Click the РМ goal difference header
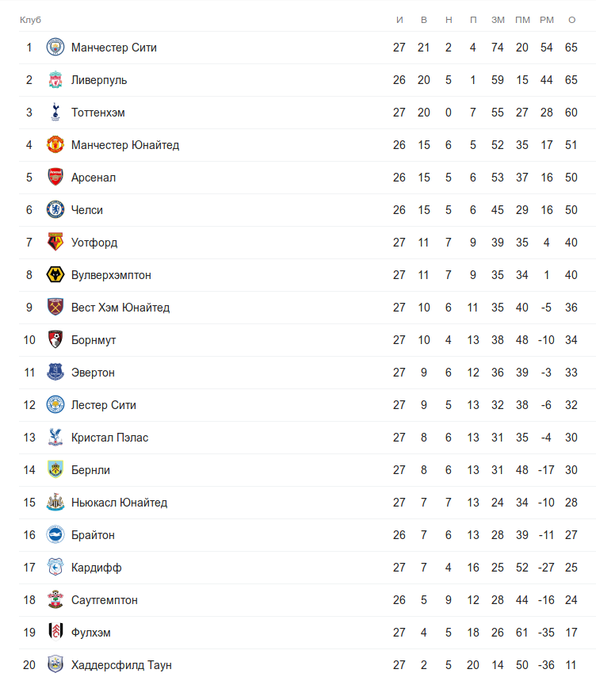This screenshot has width=596, height=700. 547,20
